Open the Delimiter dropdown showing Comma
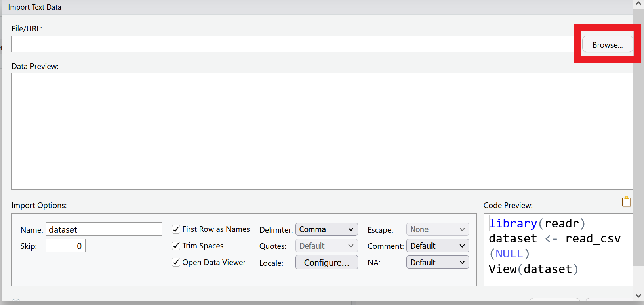The height and width of the screenshot is (305, 644). (x=326, y=229)
